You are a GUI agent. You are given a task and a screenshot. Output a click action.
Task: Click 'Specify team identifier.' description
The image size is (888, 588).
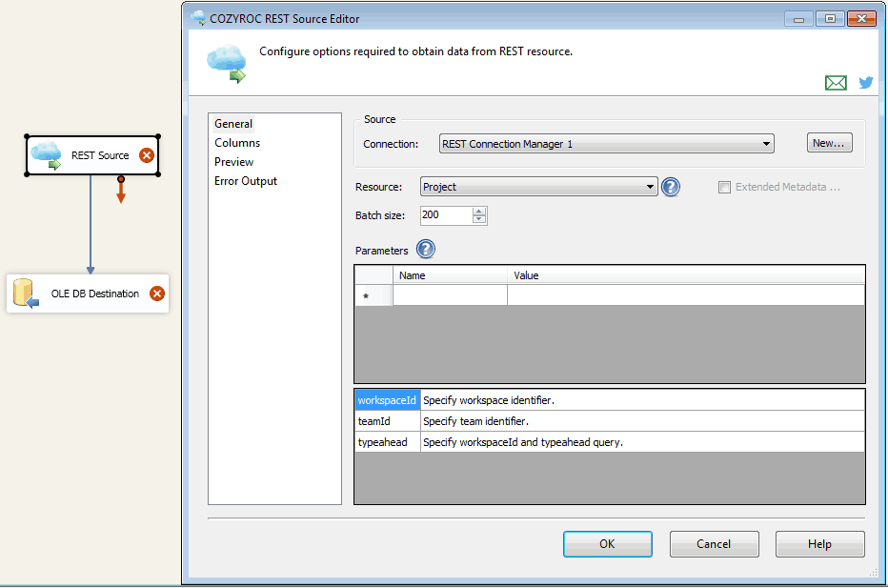(475, 421)
